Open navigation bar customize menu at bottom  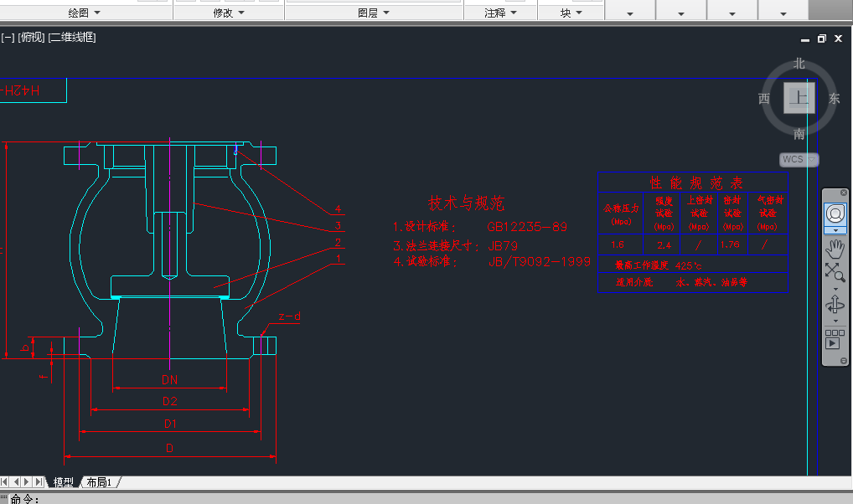(844, 361)
